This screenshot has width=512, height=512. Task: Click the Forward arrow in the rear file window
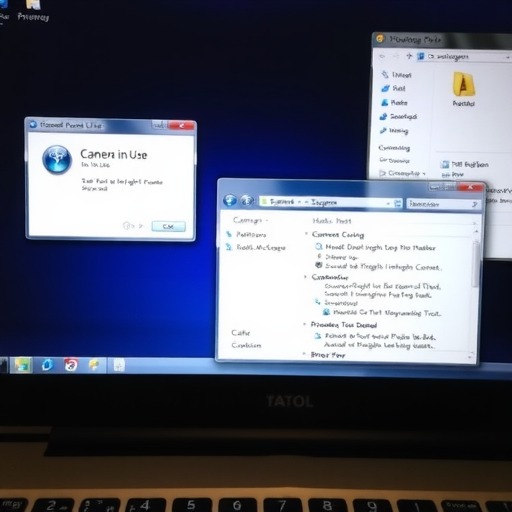click(x=396, y=57)
